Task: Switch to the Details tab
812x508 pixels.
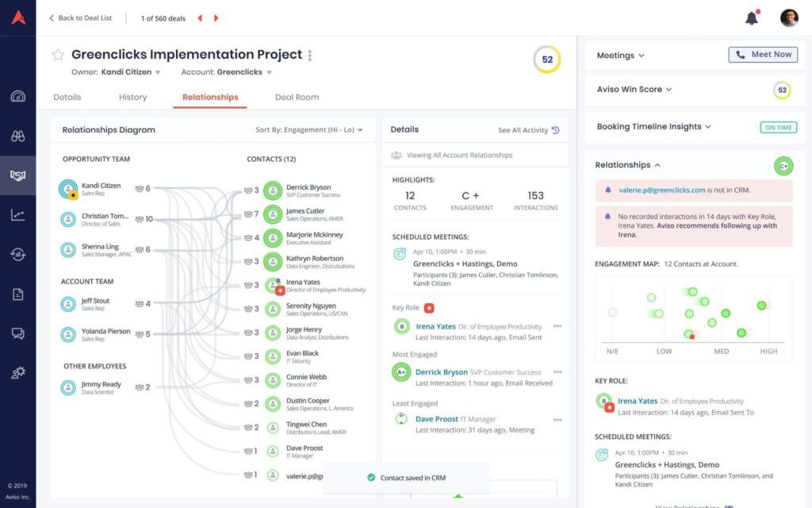Action: pyautogui.click(x=67, y=98)
